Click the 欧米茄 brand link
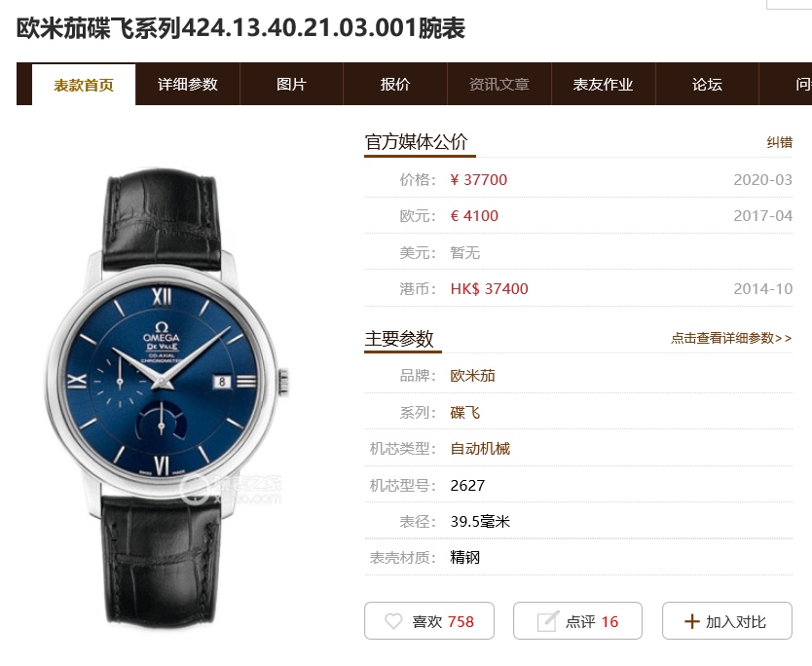812x666 pixels. tap(472, 376)
